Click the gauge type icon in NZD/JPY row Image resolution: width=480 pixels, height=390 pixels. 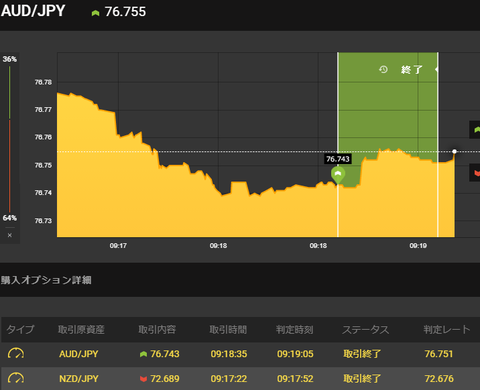[16, 378]
